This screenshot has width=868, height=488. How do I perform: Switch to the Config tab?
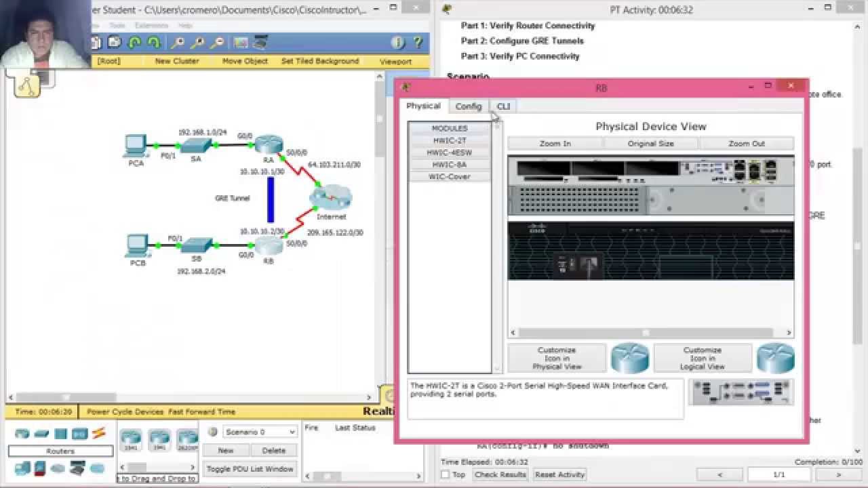(468, 106)
